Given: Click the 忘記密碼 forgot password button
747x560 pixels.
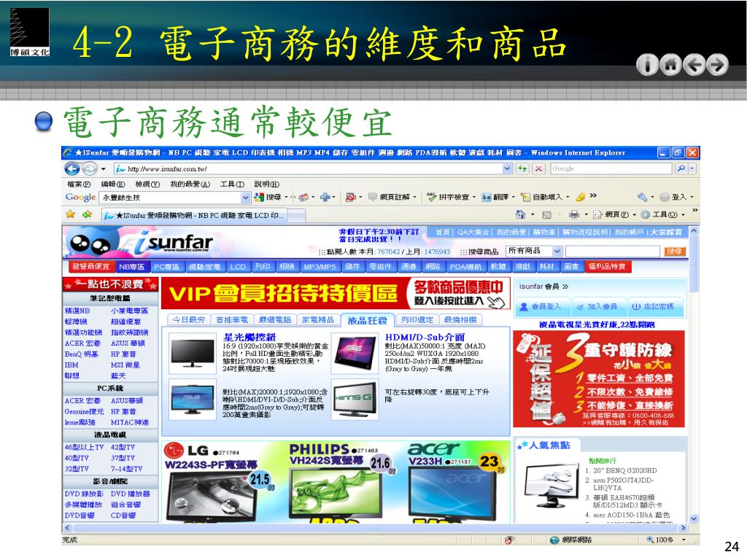Looking at the screenshot, I should [654, 306].
